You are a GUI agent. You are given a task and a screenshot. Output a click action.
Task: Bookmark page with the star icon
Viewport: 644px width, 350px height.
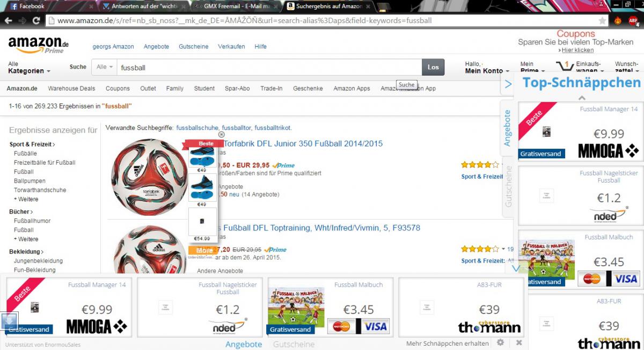pyautogui.click(x=602, y=20)
